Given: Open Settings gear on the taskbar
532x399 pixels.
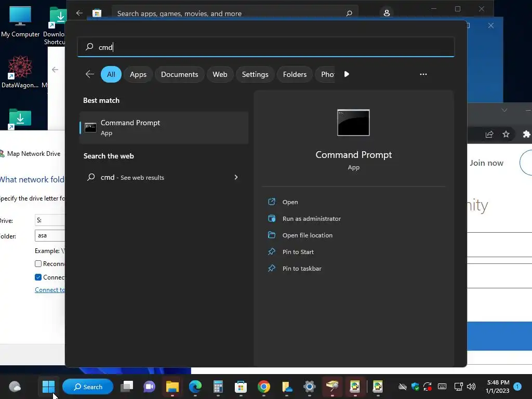Looking at the screenshot, I should coord(310,387).
